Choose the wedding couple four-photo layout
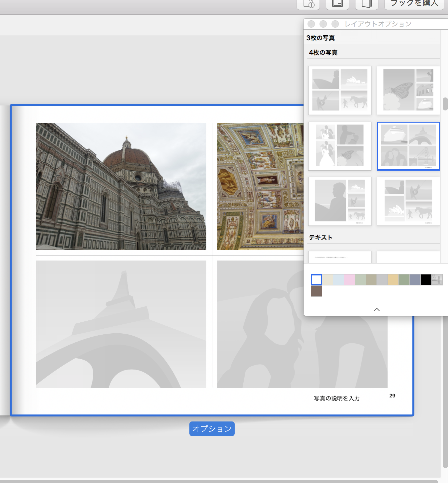Image resolution: width=448 pixels, height=483 pixels. point(340,146)
